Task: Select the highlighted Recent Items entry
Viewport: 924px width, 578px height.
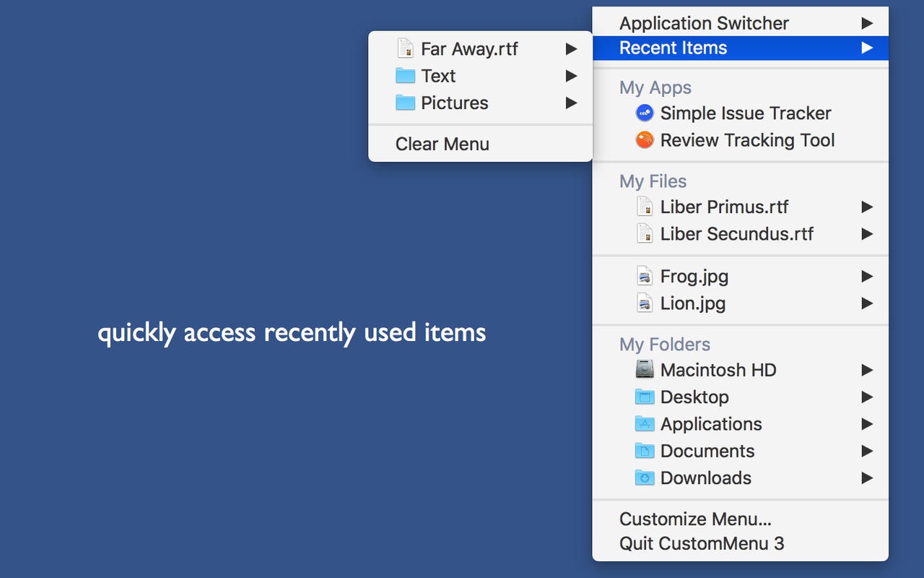Action: point(740,48)
